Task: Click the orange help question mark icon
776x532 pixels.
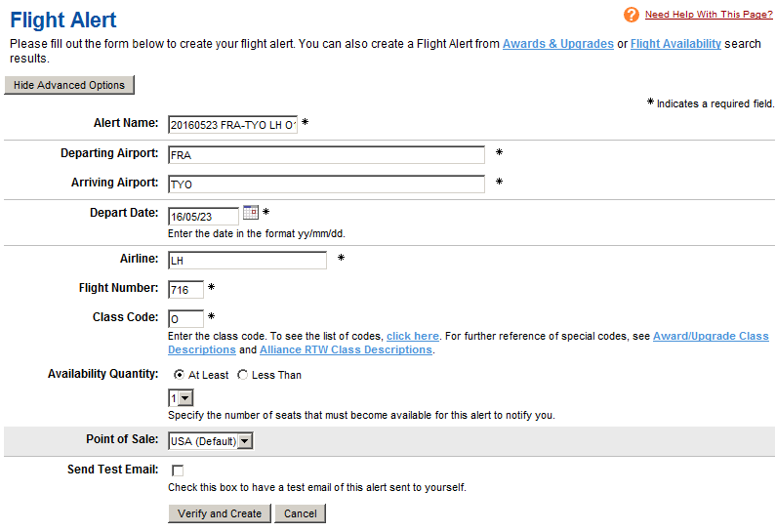Action: pyautogui.click(x=632, y=15)
